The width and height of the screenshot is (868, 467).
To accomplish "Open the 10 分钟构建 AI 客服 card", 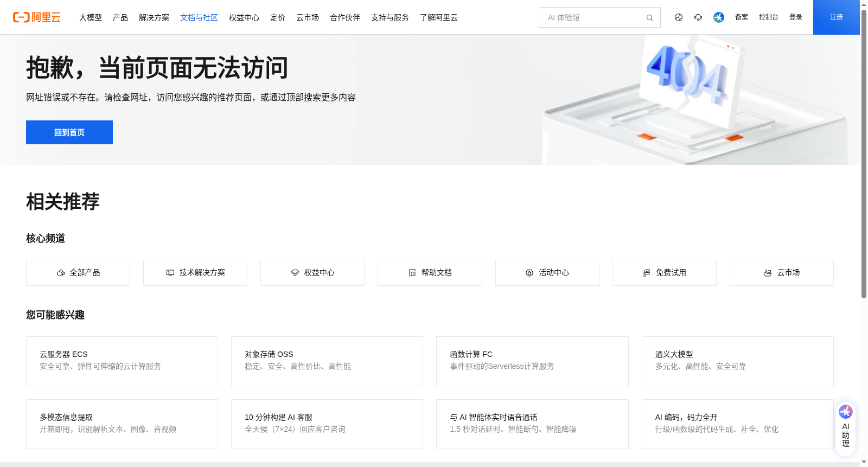I will tap(327, 424).
